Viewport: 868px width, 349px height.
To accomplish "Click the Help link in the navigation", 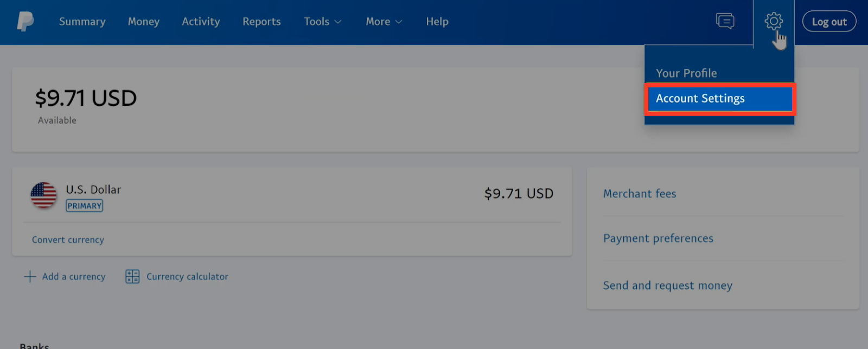I will click(437, 22).
